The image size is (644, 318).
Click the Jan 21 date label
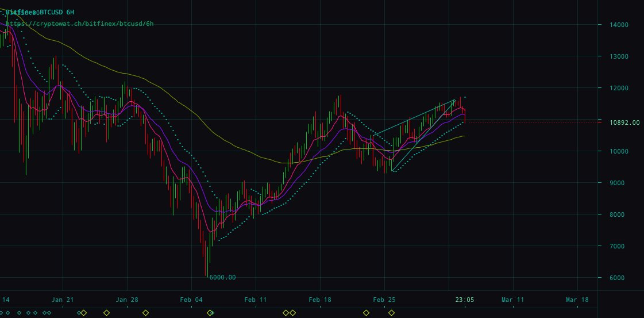pyautogui.click(x=63, y=300)
